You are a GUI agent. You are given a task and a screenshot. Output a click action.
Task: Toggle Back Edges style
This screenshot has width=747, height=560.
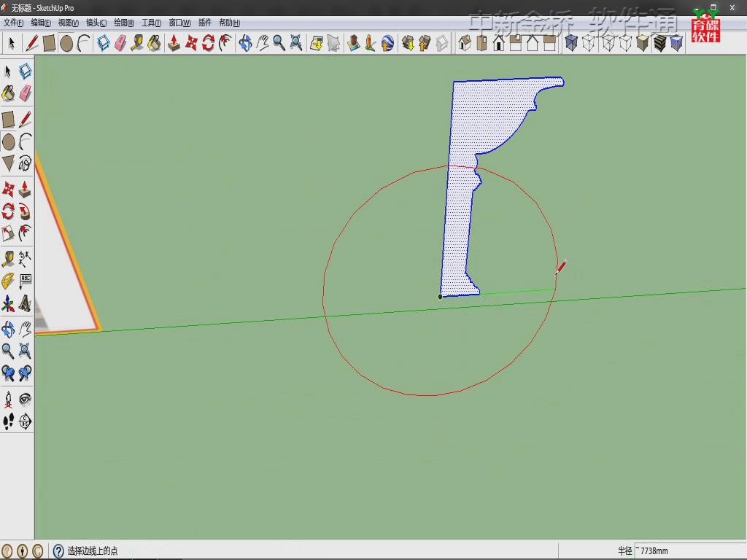pos(589,43)
